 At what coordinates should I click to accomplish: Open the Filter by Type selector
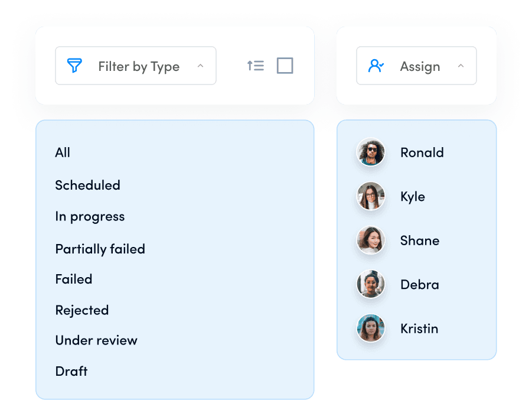point(135,66)
